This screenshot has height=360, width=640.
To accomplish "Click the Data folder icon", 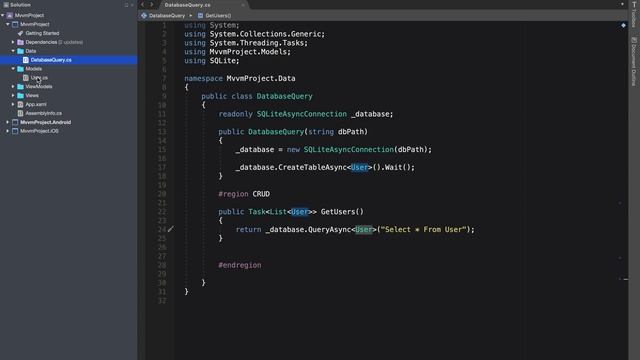I will [x=20, y=51].
